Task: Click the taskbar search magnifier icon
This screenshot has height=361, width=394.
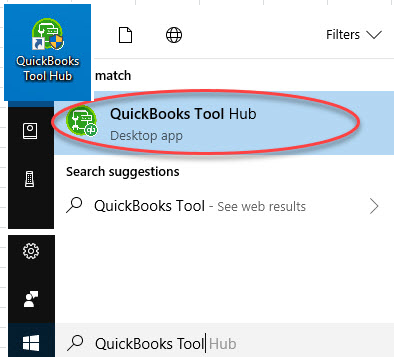Action: [x=75, y=343]
